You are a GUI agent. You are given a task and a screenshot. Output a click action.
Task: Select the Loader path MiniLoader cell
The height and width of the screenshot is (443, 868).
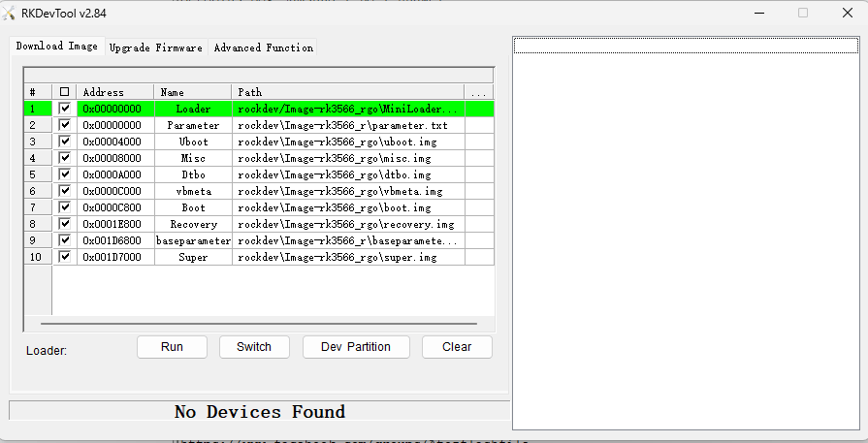coord(348,109)
